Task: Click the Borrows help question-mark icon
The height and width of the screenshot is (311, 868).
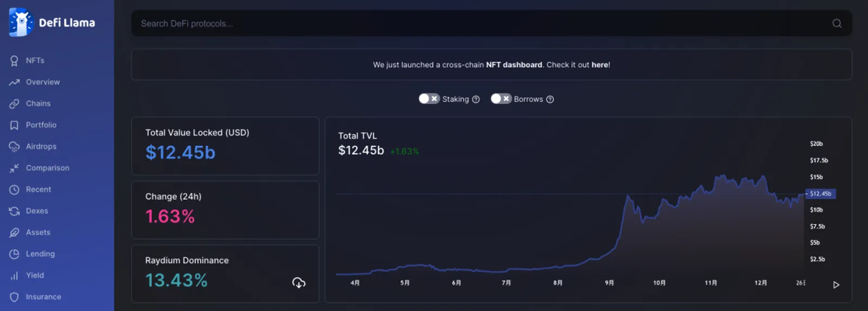Action: click(x=550, y=99)
